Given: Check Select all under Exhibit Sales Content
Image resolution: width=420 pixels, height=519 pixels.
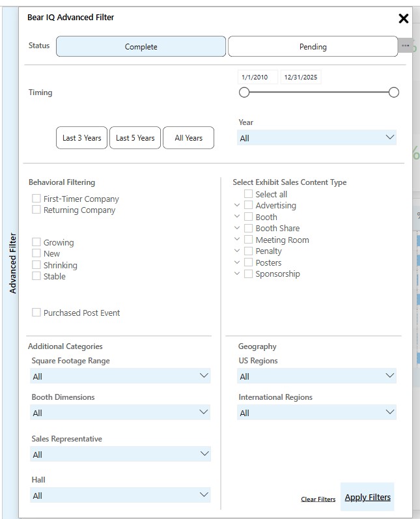Looking at the screenshot, I should [248, 194].
